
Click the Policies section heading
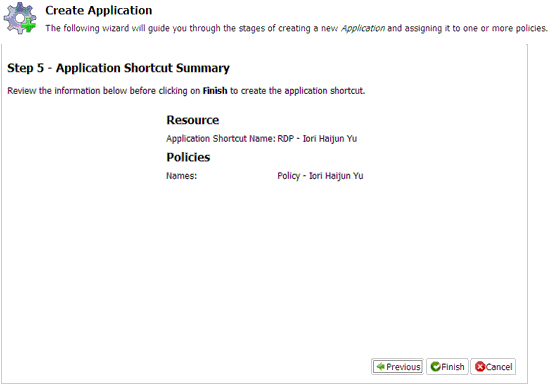(x=188, y=157)
